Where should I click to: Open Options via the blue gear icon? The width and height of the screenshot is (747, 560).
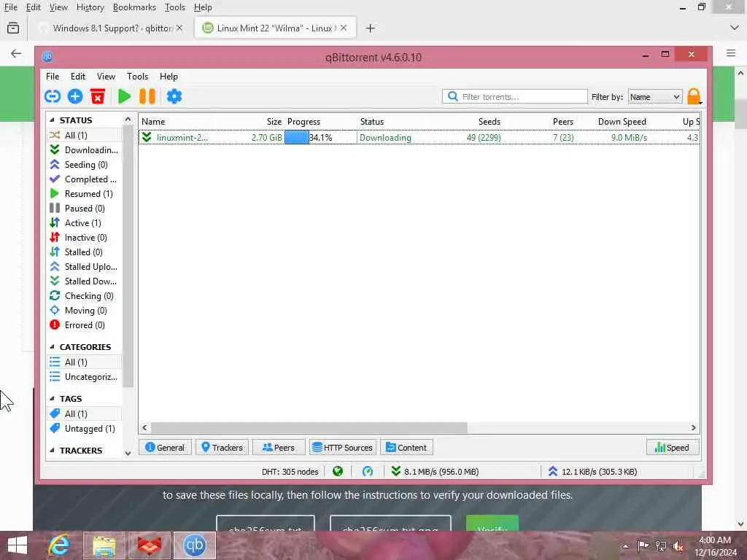click(x=174, y=97)
